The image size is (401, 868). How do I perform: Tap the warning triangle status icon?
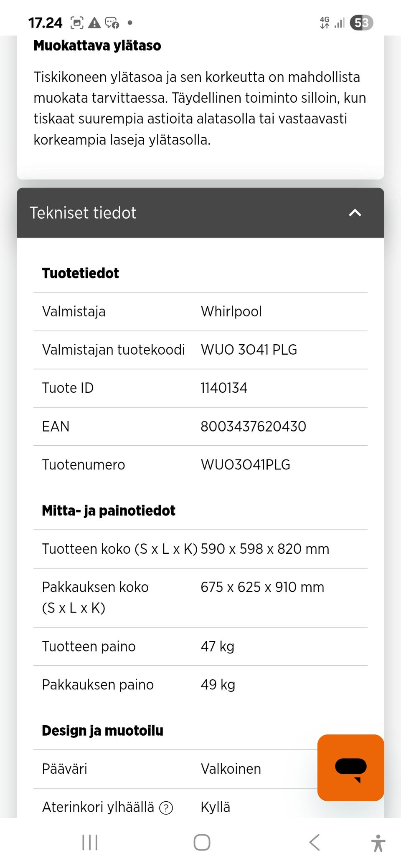94,23
